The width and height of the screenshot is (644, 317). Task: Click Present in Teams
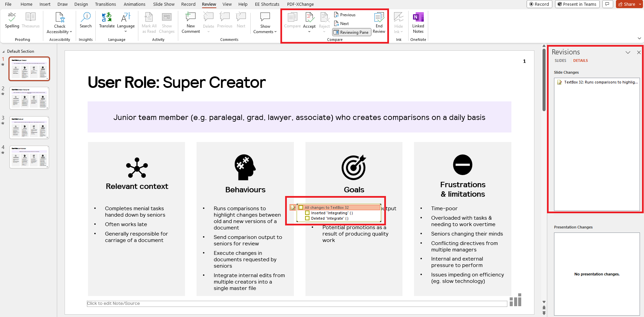point(577,4)
